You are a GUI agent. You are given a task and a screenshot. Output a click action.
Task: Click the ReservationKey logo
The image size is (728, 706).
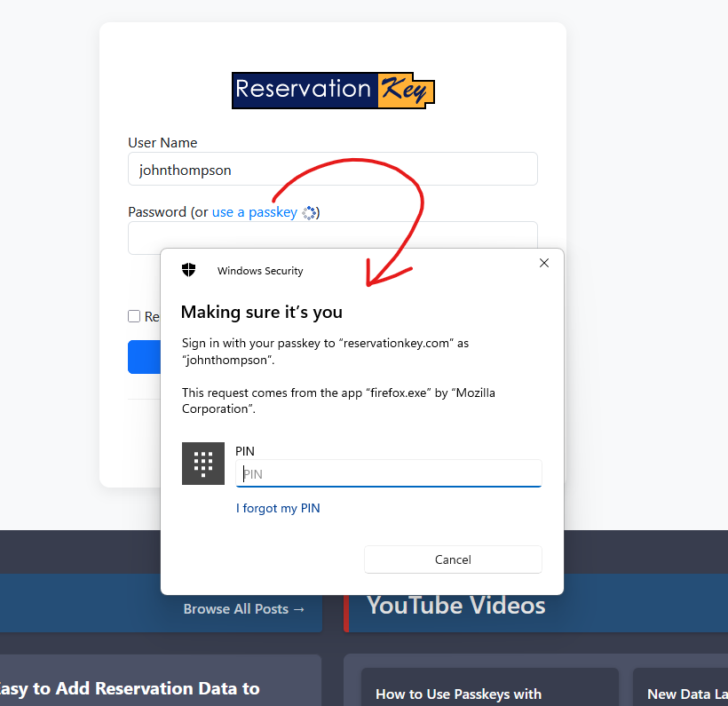pyautogui.click(x=333, y=91)
